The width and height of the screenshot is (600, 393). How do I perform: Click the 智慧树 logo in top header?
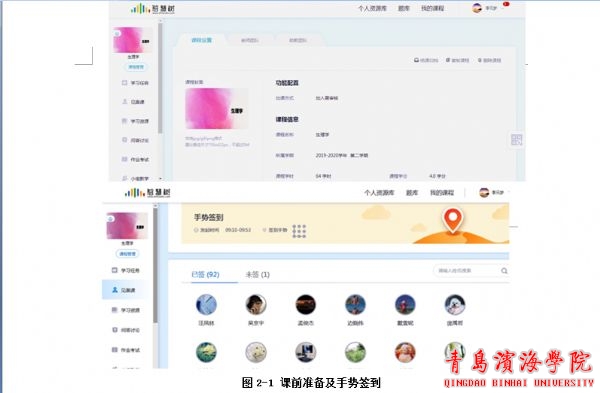click(x=153, y=8)
